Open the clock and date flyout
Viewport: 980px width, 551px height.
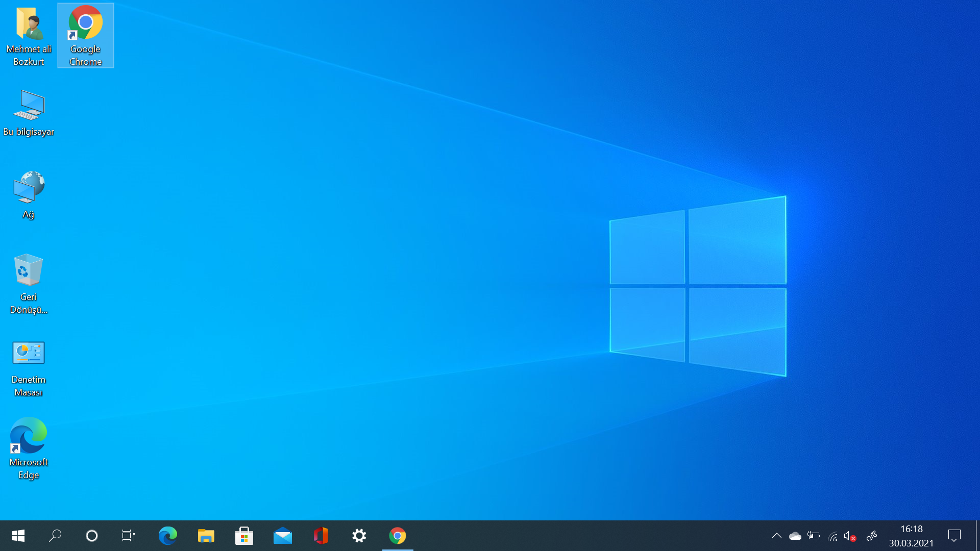911,536
